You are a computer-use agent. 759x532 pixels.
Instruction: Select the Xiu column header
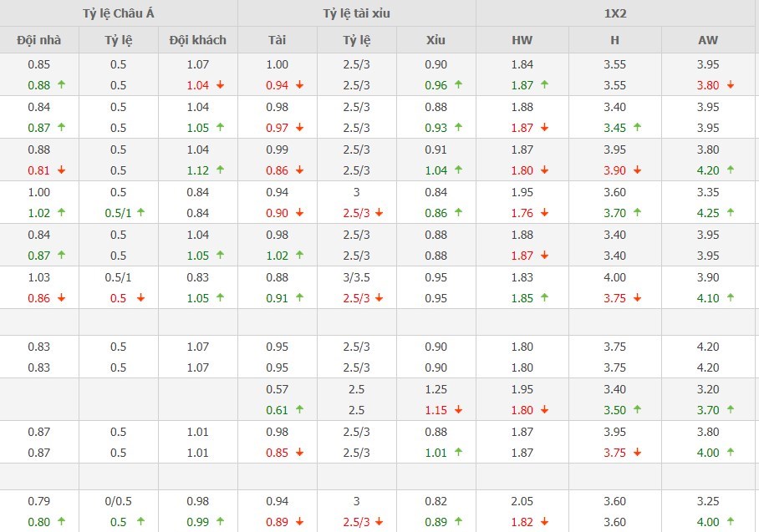[x=436, y=40]
